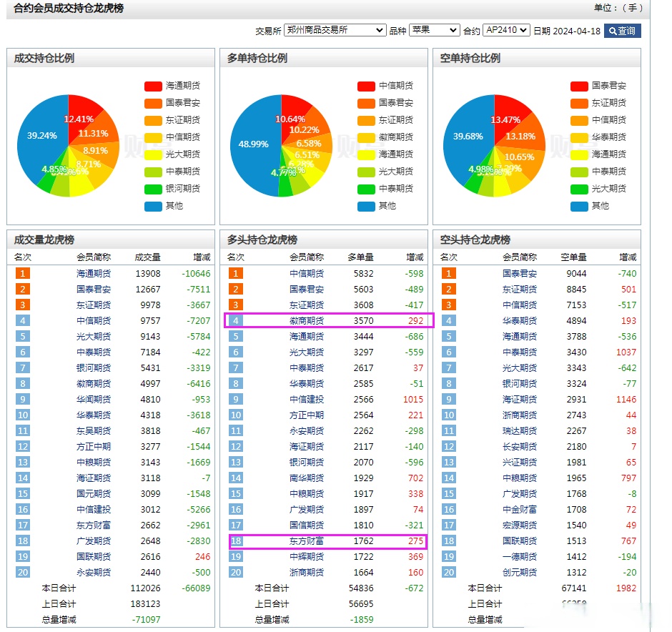Open the 交易所 exchange dropdown
Viewport: 672px width, 632px height.
pos(335,31)
